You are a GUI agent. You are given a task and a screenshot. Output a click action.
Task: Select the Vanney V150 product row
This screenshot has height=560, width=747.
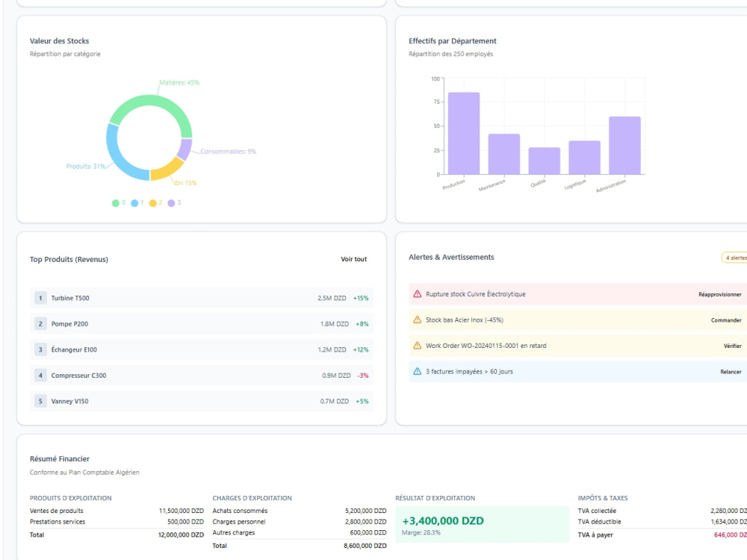[x=201, y=401]
